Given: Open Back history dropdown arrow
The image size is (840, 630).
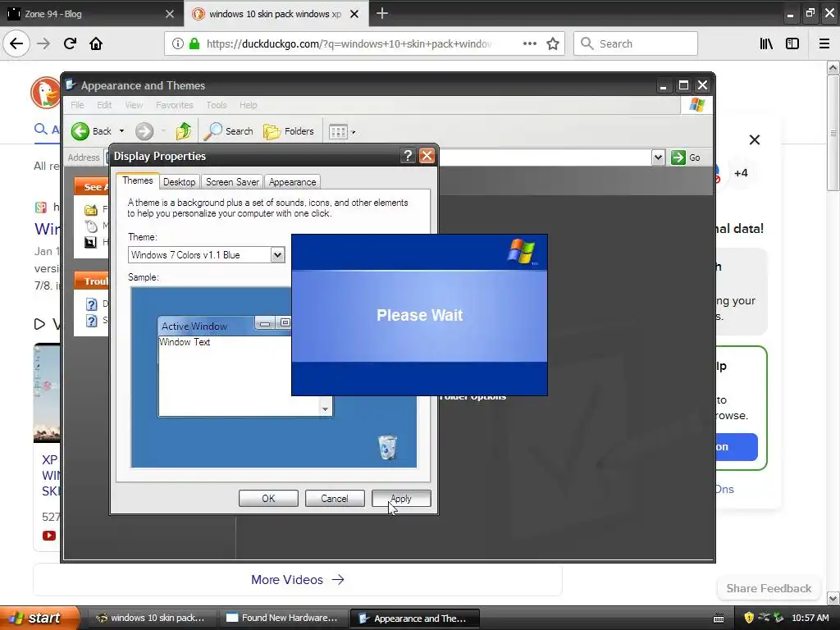Looking at the screenshot, I should click(121, 131).
